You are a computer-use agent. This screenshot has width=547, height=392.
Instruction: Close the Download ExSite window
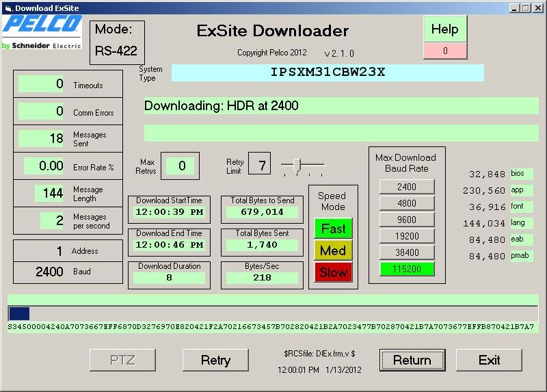tap(538, 8)
